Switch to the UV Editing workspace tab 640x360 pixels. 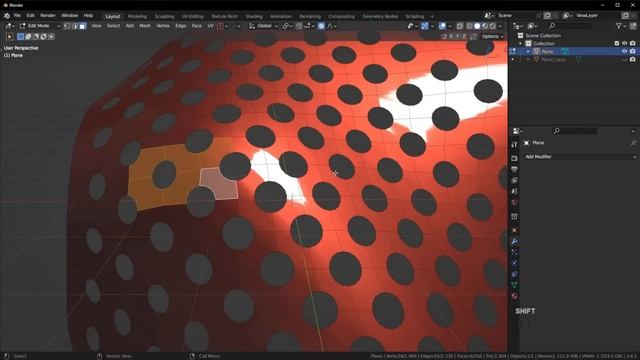192,16
